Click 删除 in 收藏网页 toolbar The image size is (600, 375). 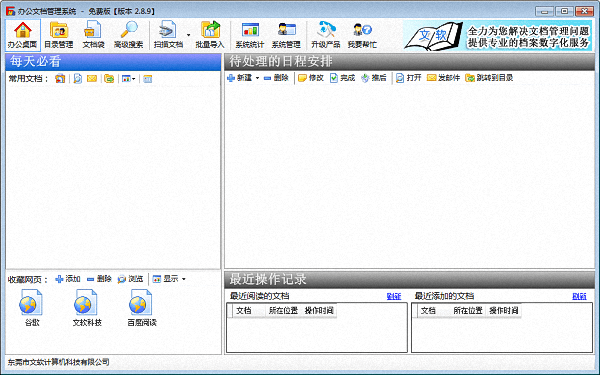tap(99, 279)
